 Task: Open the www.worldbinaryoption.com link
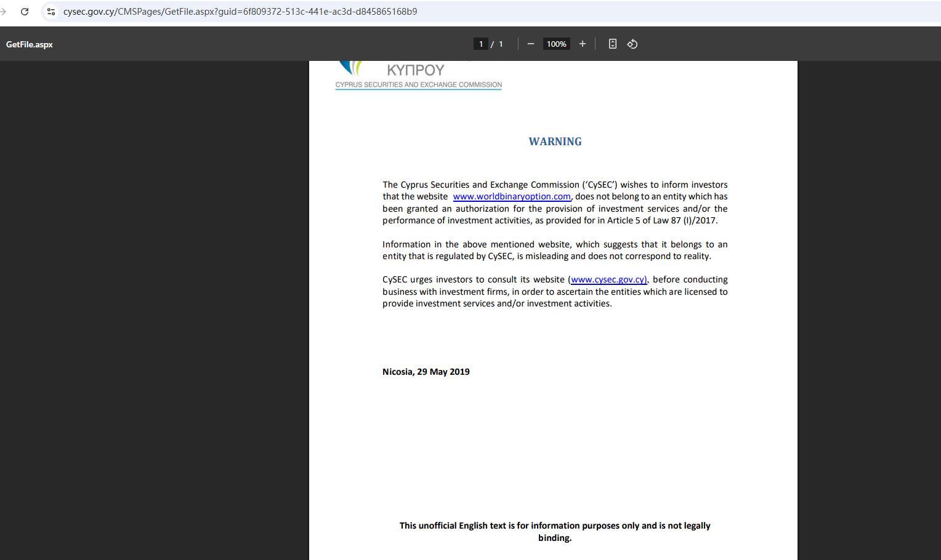coord(511,196)
